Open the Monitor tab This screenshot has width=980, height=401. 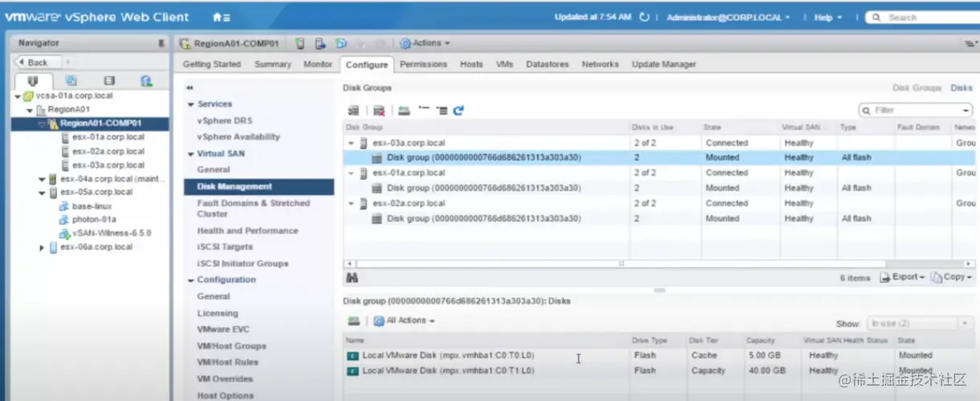click(318, 64)
